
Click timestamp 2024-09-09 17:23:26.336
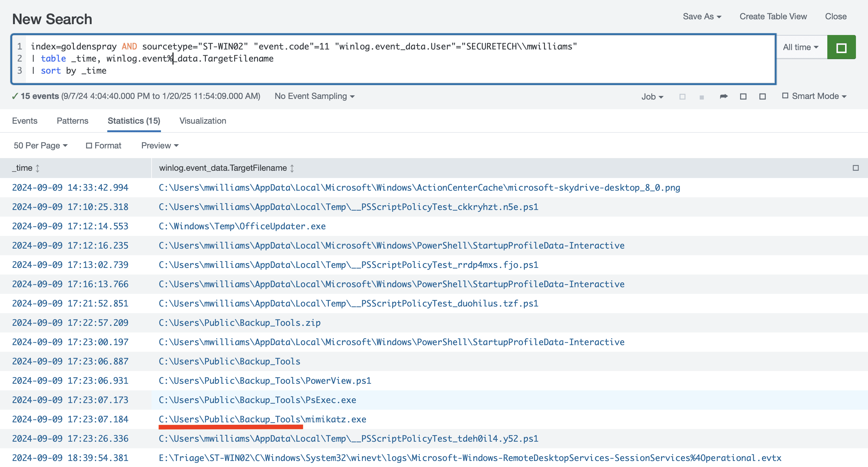(x=70, y=439)
